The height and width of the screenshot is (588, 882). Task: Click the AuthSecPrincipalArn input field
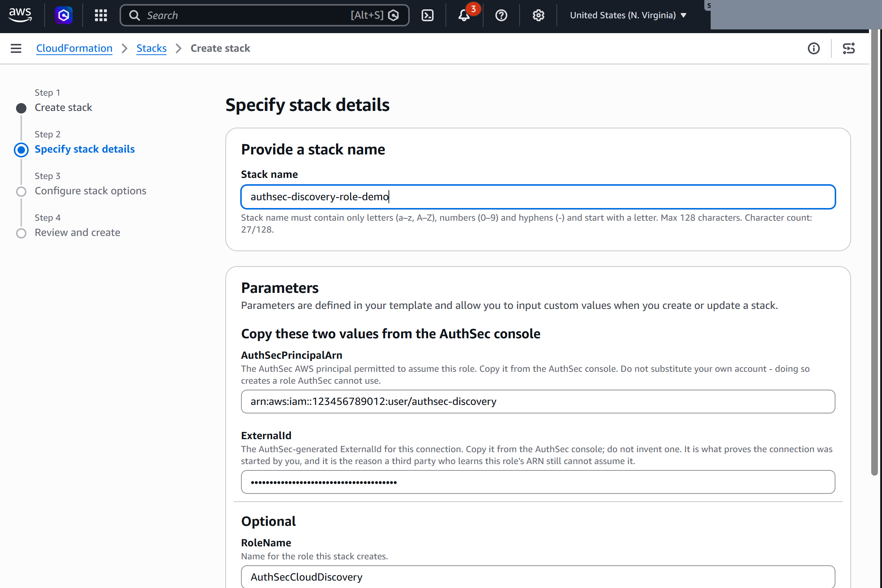[x=538, y=402]
